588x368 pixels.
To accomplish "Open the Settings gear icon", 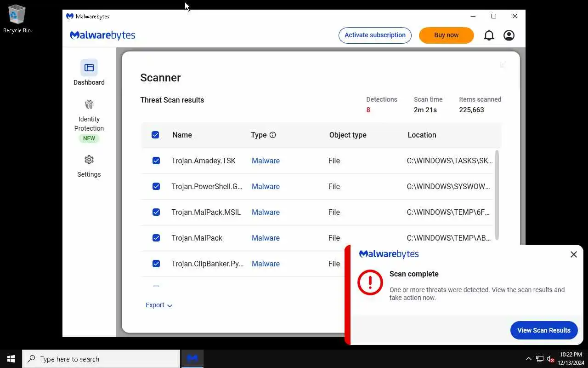I will click(89, 160).
